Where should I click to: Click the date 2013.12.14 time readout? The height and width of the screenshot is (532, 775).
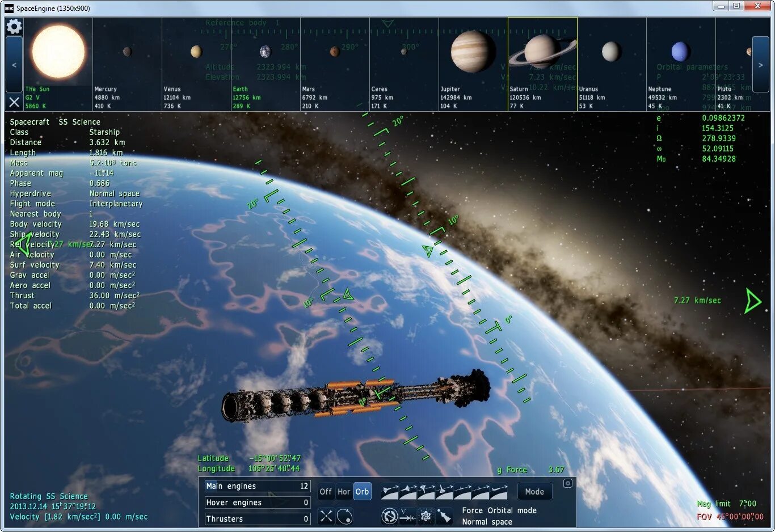click(53, 506)
